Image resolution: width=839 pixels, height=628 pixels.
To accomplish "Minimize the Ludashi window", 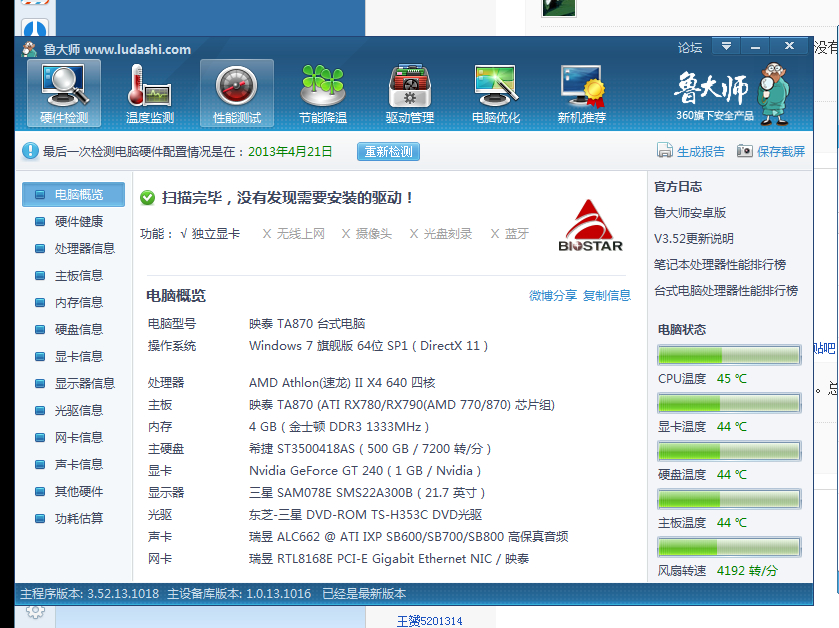I will coord(755,46).
